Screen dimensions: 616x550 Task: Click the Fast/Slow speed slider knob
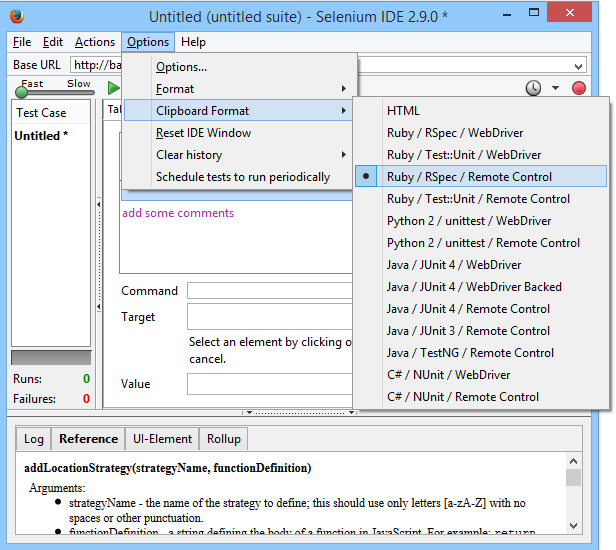tap(21, 92)
